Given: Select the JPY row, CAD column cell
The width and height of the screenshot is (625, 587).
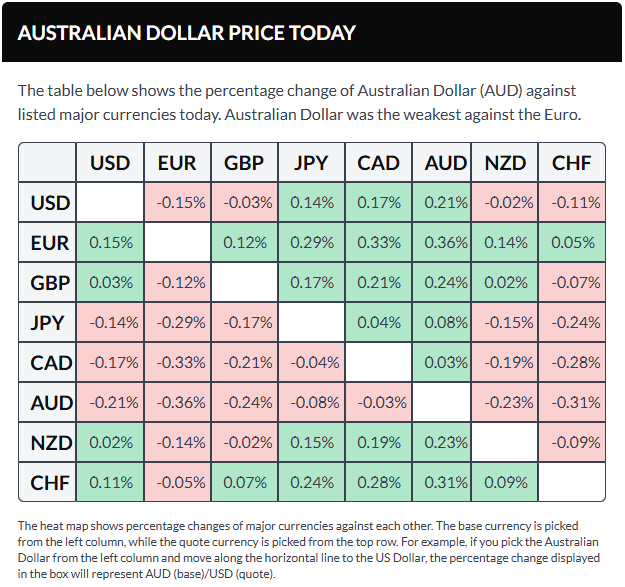Looking at the screenshot, I should (x=378, y=322).
